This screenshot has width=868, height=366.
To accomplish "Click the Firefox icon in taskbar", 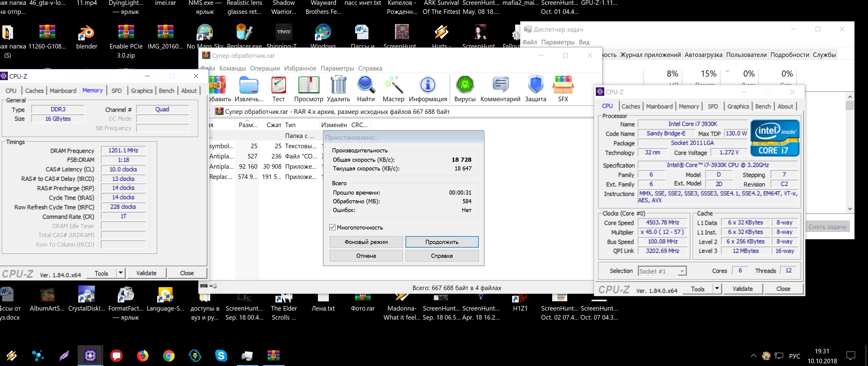I will point(142,355).
